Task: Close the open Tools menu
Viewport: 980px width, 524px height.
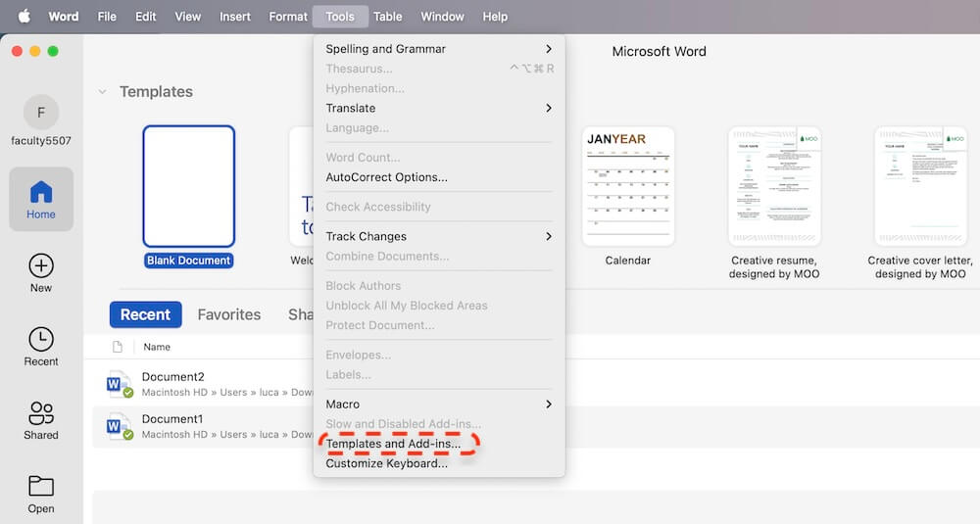Action: click(340, 17)
